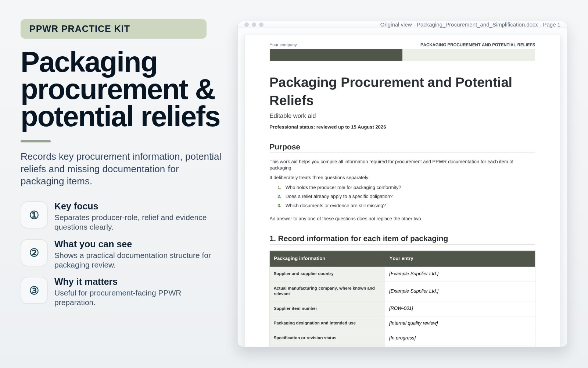The height and width of the screenshot is (368, 588).
Task: Click the 'Supplier item number' row label
Action: click(295, 309)
